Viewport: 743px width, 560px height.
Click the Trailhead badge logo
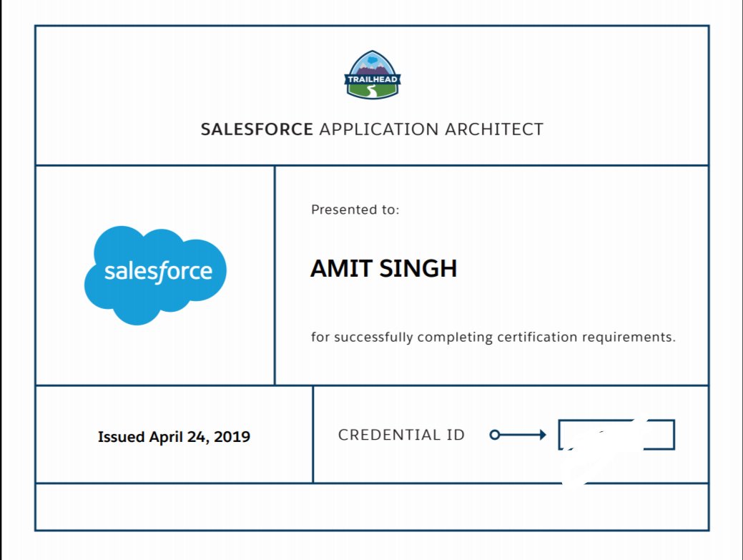tap(373, 75)
